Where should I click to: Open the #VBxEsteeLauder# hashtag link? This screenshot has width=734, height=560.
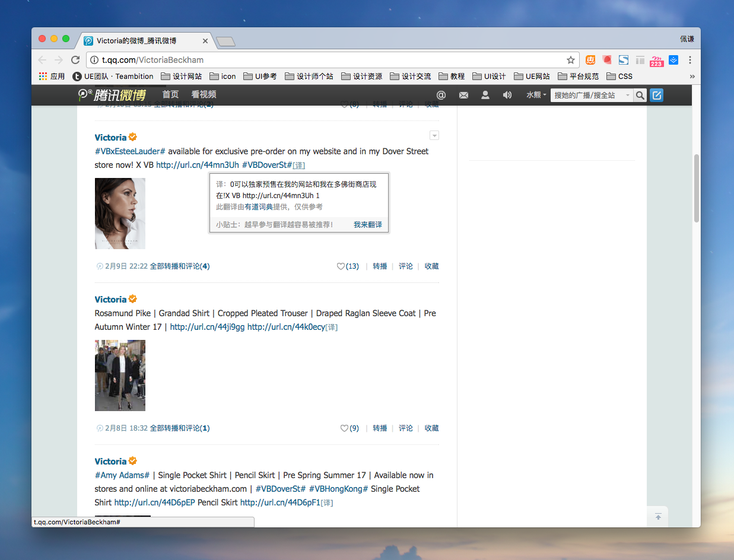(130, 151)
